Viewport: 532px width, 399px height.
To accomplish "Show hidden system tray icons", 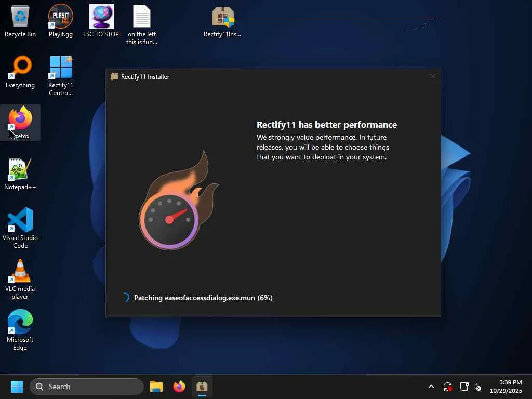I will point(431,387).
